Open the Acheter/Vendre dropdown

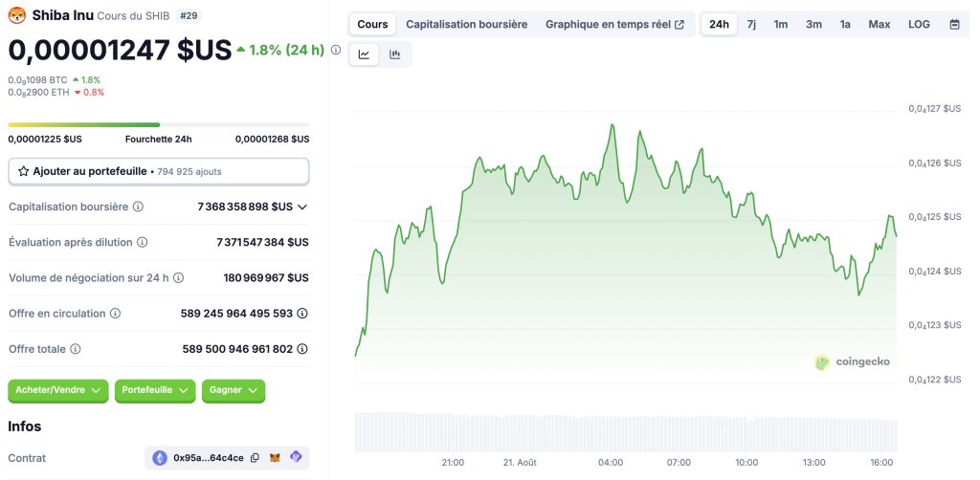[57, 390]
